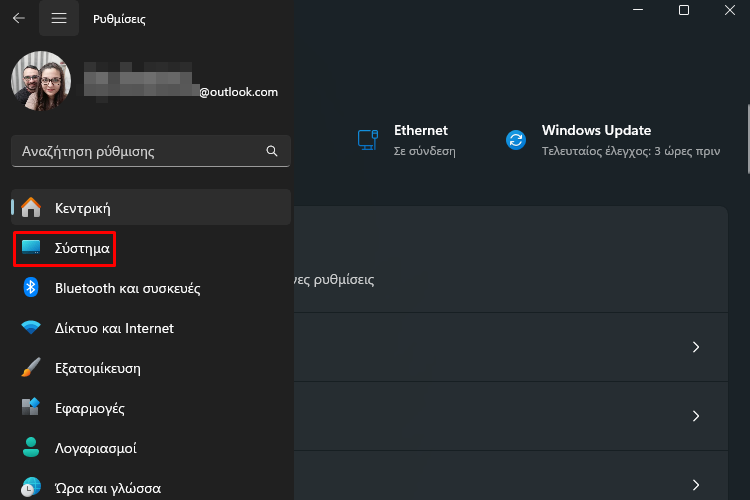The width and height of the screenshot is (750, 500).
Task: Open the Κεντρική page
Action: (x=151, y=207)
